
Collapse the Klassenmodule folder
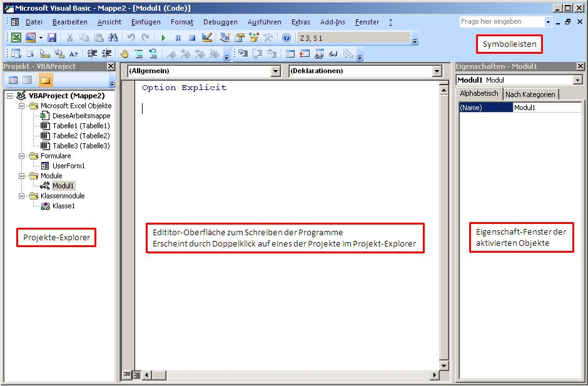click(x=21, y=196)
